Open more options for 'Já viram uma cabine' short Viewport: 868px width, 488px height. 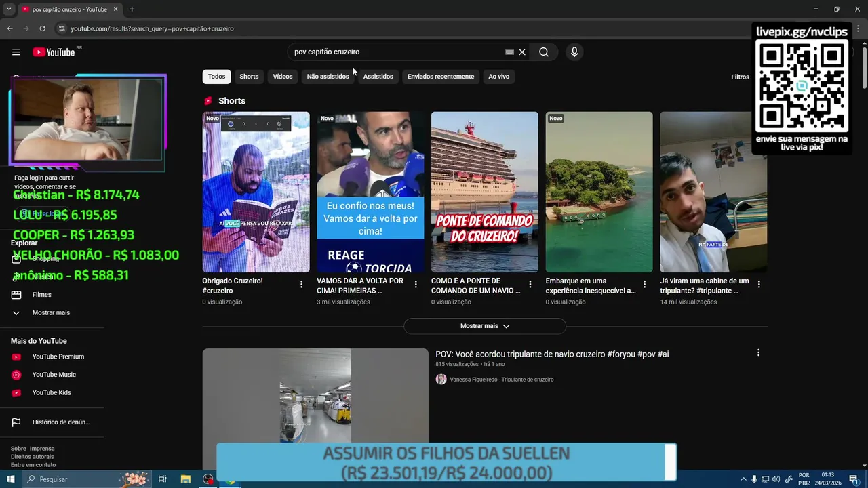click(759, 285)
